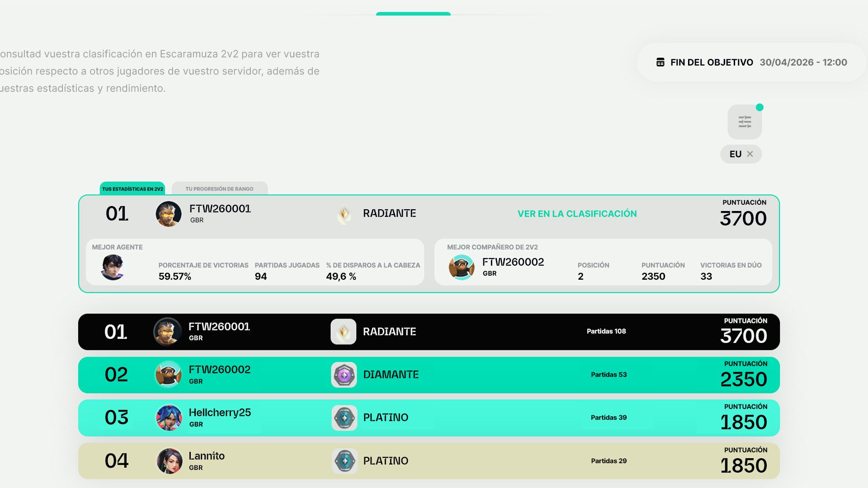The width and height of the screenshot is (868, 488).
Task: Open Hellcherry25 player avatar
Action: (169, 418)
